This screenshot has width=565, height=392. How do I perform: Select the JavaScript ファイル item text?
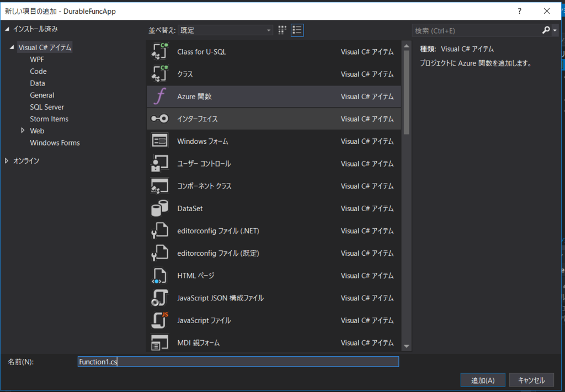tap(204, 320)
